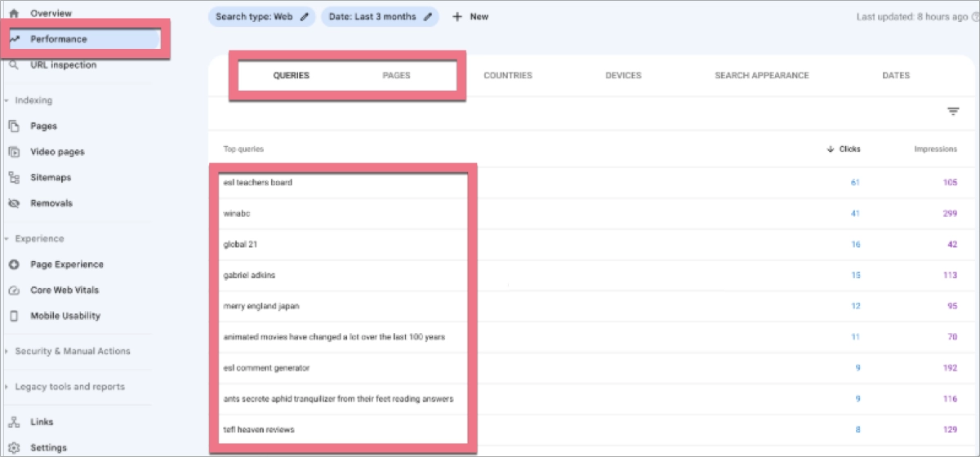Click the 61 clicks value
The width and height of the screenshot is (980, 457).
[x=855, y=182]
